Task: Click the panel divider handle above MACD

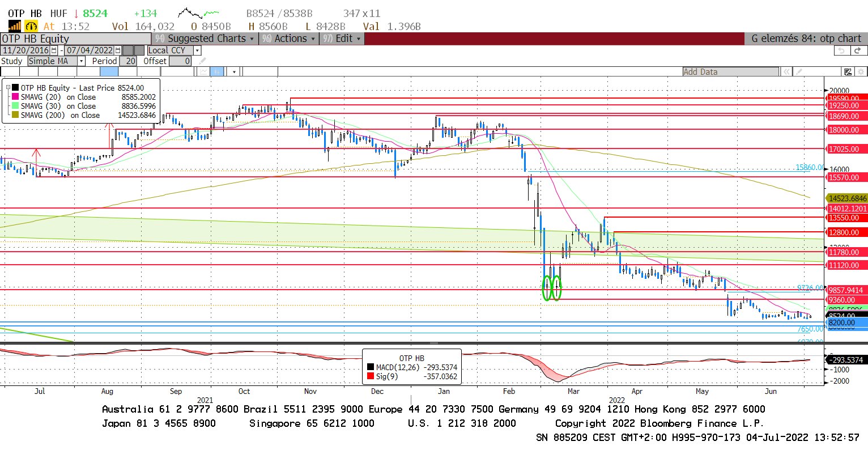Action: (434, 343)
